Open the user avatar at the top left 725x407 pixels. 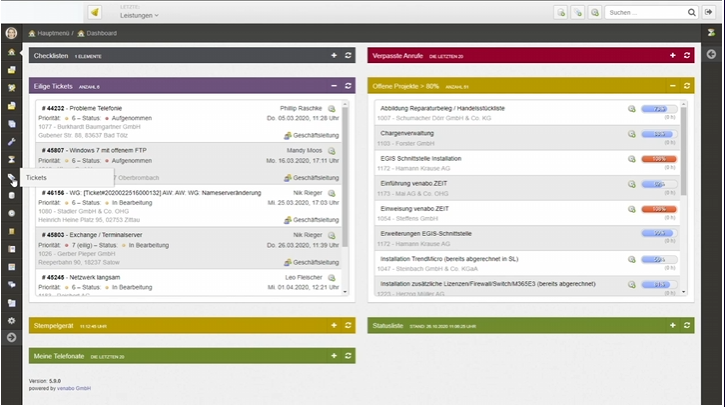(x=12, y=33)
